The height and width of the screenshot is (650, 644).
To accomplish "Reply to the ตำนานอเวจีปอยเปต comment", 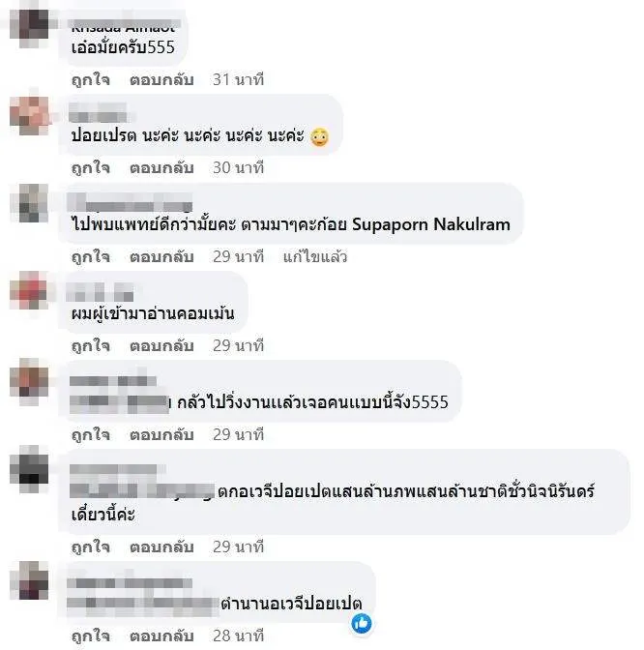I will click(x=161, y=635).
